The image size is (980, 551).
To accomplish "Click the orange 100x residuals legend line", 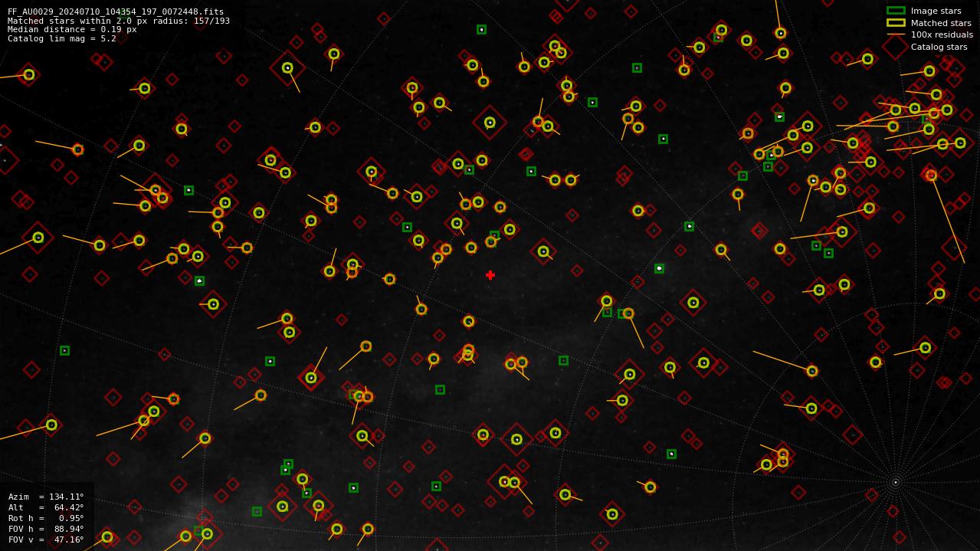I will click(896, 34).
